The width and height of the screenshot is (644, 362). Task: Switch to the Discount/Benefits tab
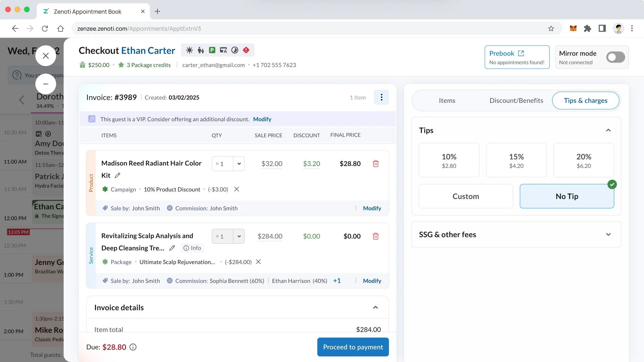[516, 101]
